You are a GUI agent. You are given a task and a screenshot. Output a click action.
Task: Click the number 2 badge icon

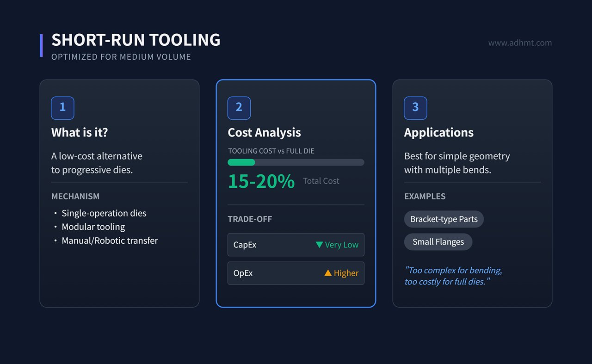click(239, 108)
